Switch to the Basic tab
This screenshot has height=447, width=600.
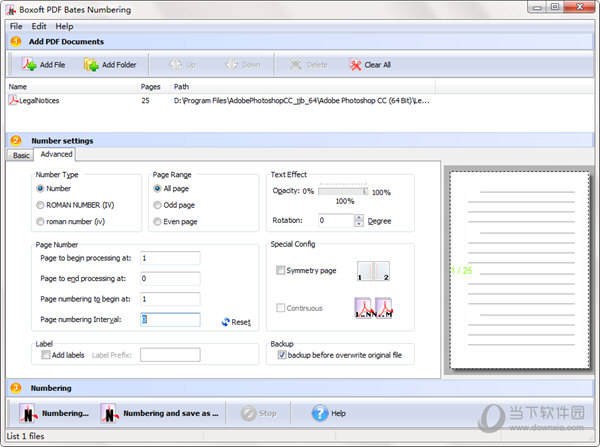[21, 155]
